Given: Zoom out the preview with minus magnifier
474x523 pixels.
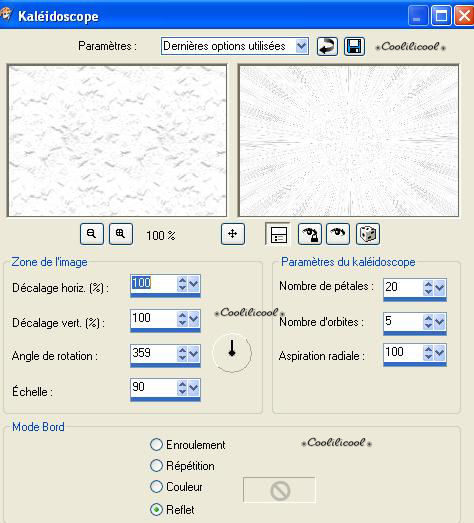Looking at the screenshot, I should click(x=92, y=234).
